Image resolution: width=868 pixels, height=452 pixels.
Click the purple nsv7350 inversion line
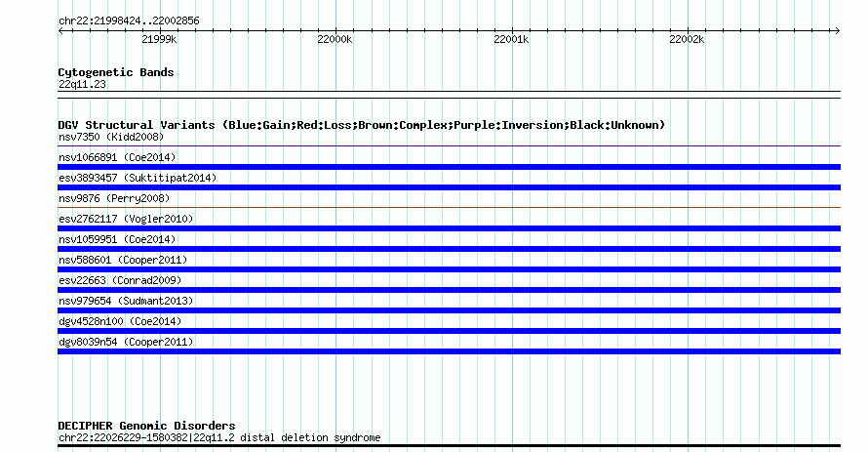coord(449,146)
